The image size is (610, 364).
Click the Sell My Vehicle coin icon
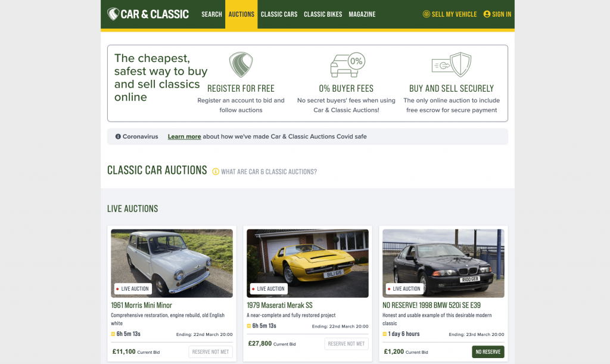(427, 14)
